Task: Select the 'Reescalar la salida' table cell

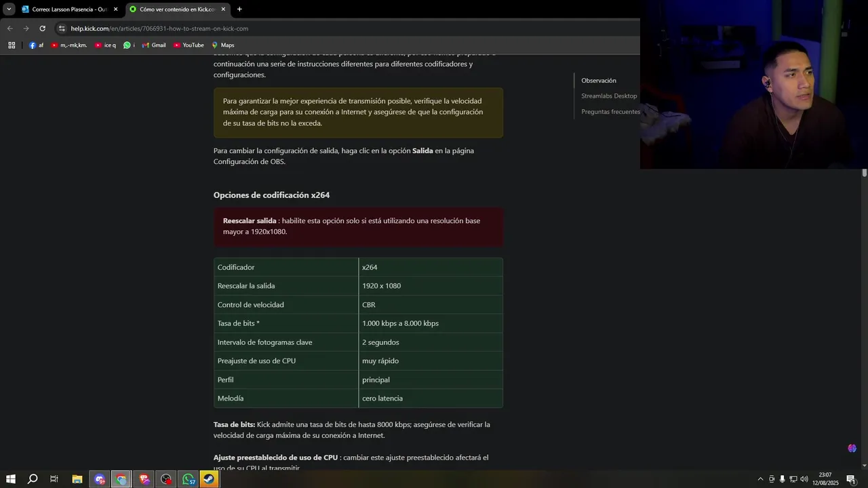Action: (286, 286)
